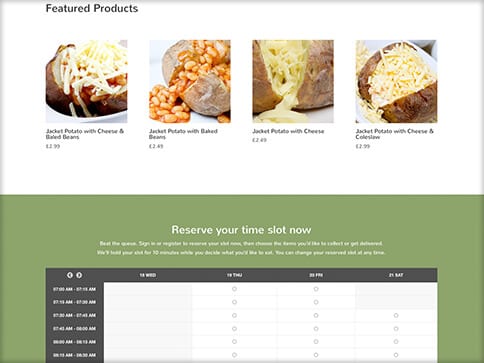Choose Saturday 07:30 AM - 07:45 AM slot
This screenshot has height=363, width=484.
point(396,315)
